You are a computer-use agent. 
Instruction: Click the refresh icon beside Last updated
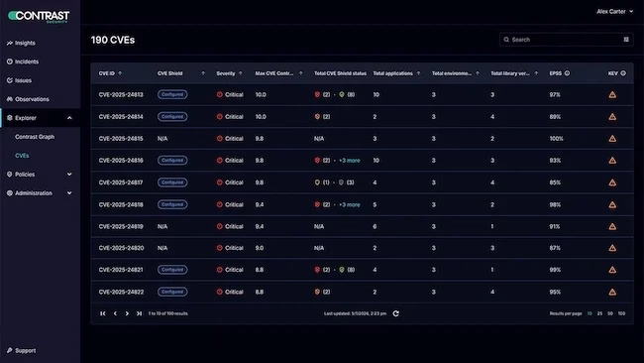pos(395,313)
